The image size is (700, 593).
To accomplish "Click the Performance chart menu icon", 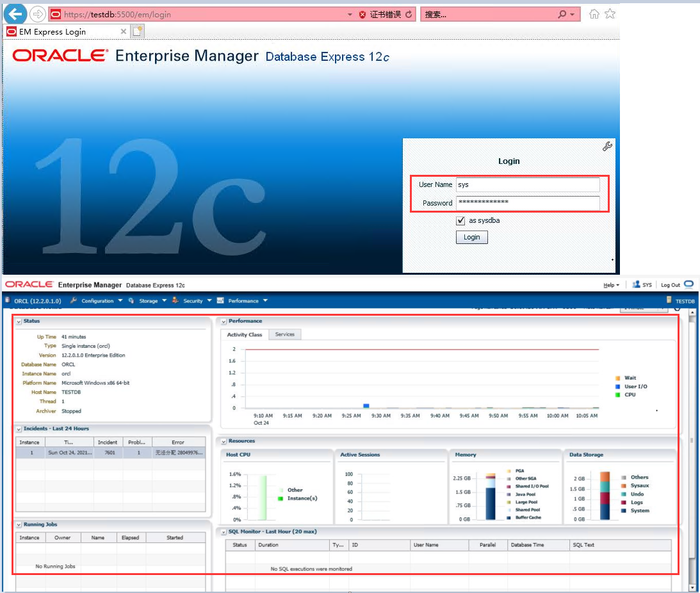I will (220, 300).
